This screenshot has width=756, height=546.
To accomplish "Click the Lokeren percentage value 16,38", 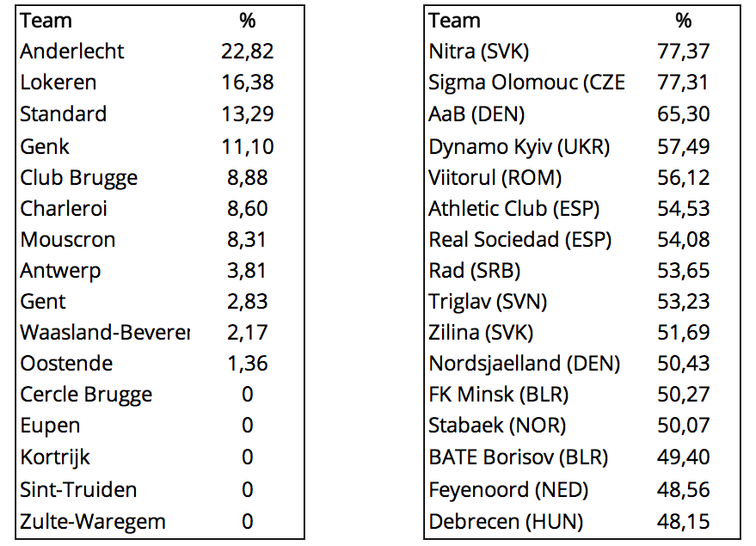I will click(x=248, y=83).
